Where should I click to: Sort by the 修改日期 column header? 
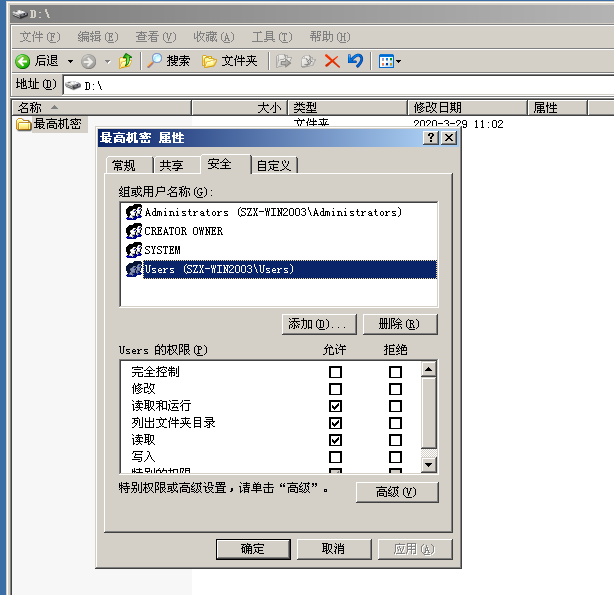tap(468, 107)
